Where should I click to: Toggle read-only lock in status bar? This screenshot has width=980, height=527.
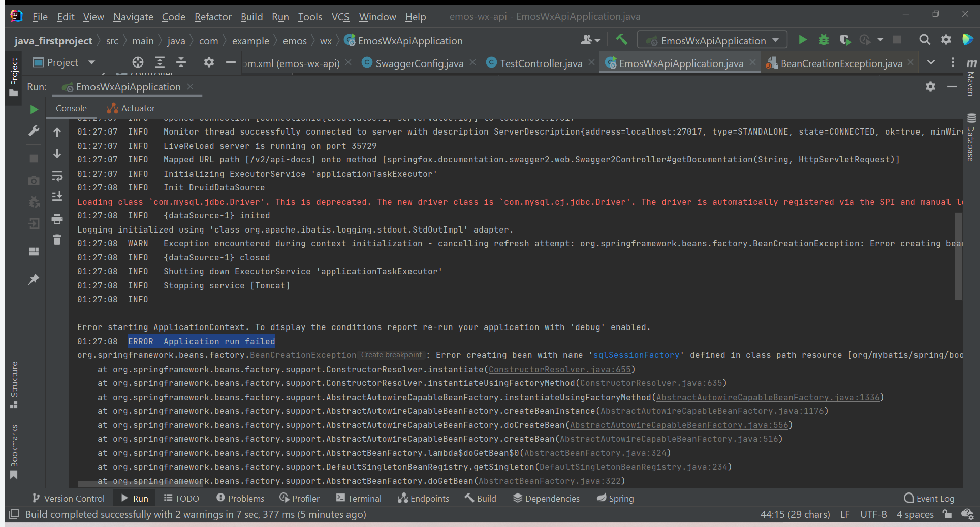click(x=947, y=514)
